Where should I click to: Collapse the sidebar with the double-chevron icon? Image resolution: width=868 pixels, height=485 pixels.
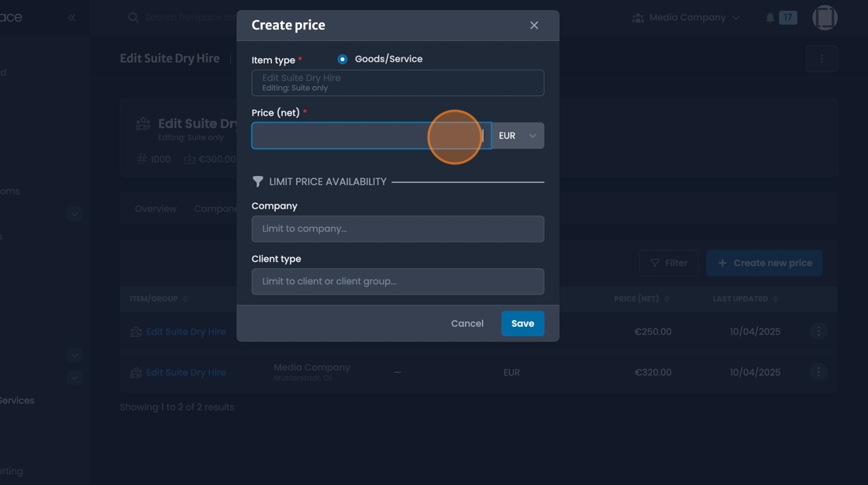pos(71,17)
